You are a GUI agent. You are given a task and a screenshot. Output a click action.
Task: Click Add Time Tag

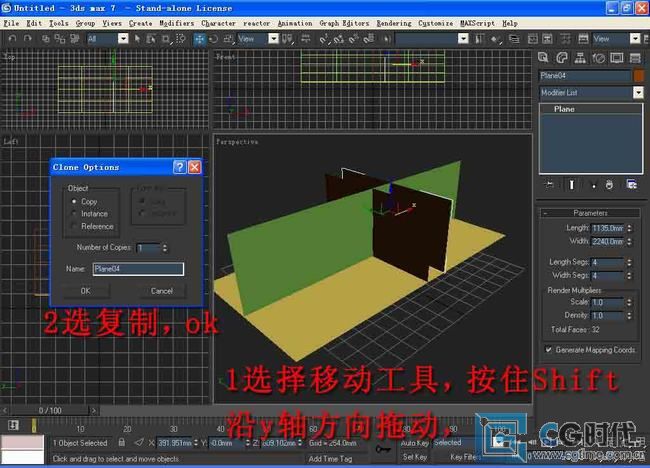330,458
